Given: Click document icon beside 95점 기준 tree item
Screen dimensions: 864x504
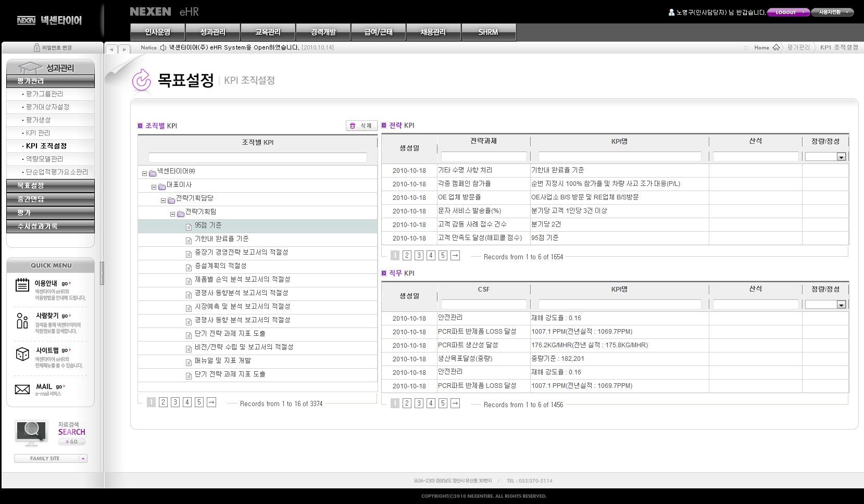Looking at the screenshot, I should pos(189,227).
